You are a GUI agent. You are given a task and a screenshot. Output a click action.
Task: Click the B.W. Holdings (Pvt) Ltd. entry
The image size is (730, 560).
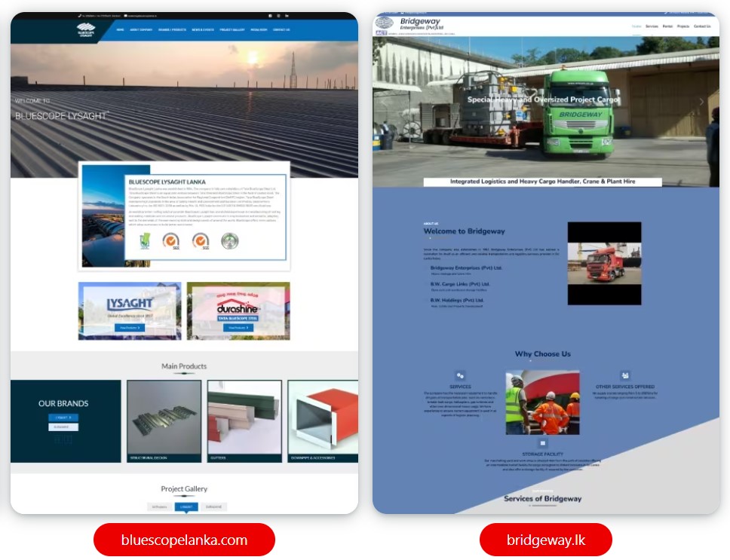point(457,301)
